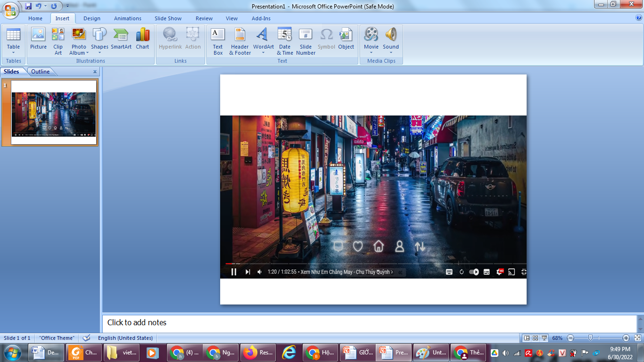
Task: Insert Date & Time
Action: point(285,41)
